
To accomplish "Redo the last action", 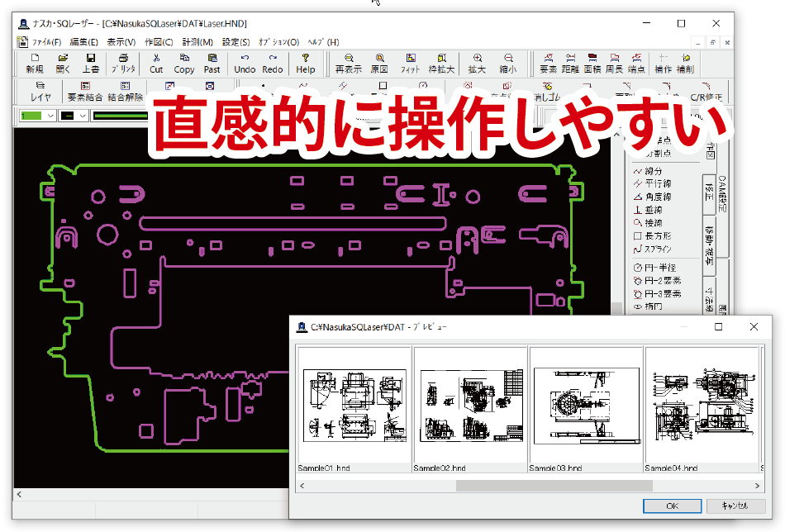I will (x=273, y=64).
